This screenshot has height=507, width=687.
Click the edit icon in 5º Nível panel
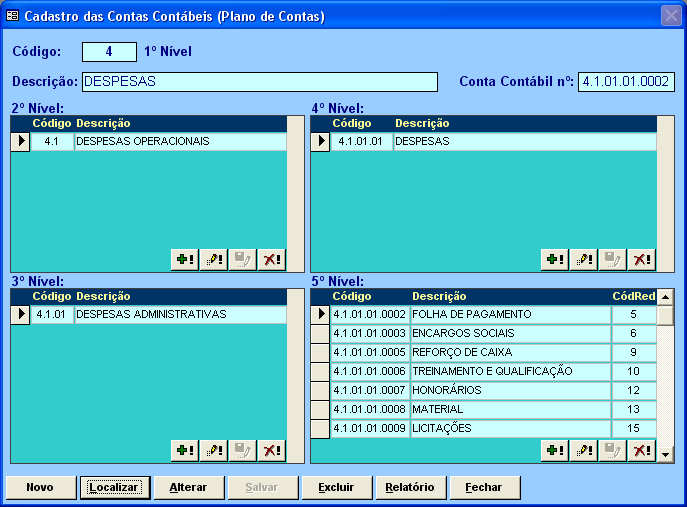point(584,451)
